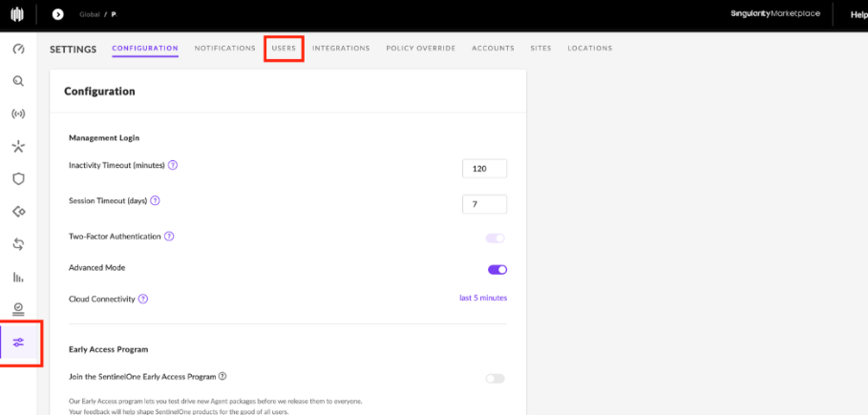The width and height of the screenshot is (868, 415).
Task: Click the Inactivity Timeout field showing 120
Action: coord(484,169)
